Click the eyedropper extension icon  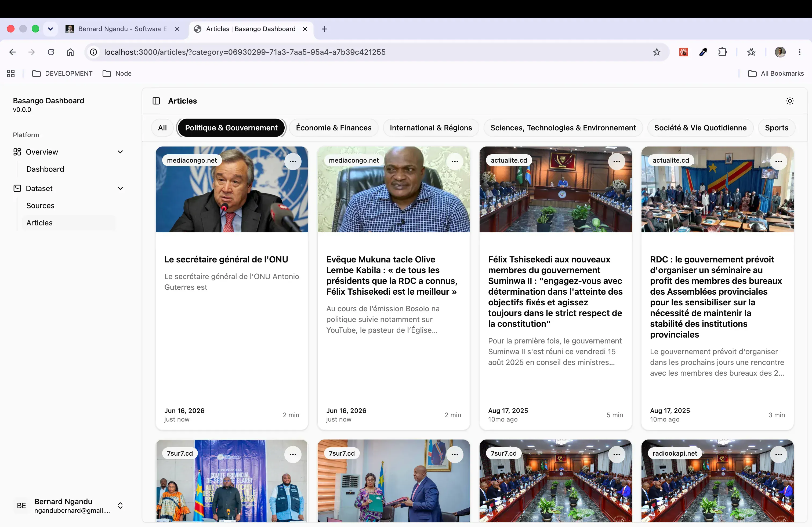[703, 52]
